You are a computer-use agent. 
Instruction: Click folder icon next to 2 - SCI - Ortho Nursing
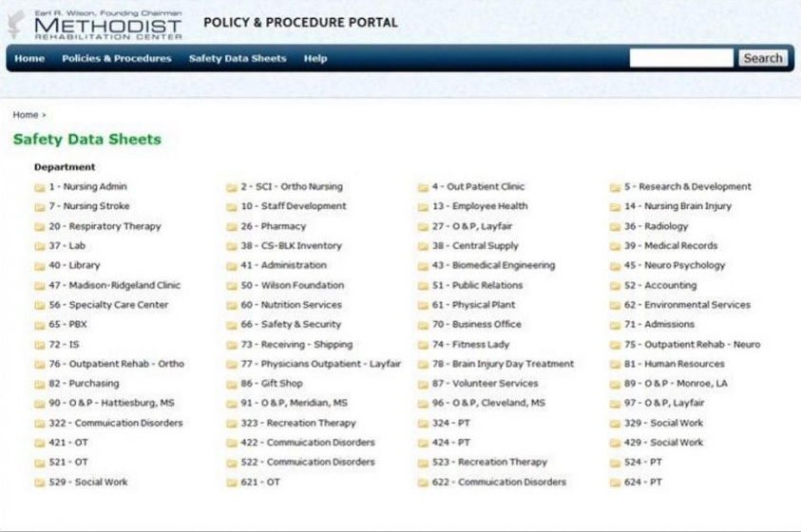tap(232, 187)
